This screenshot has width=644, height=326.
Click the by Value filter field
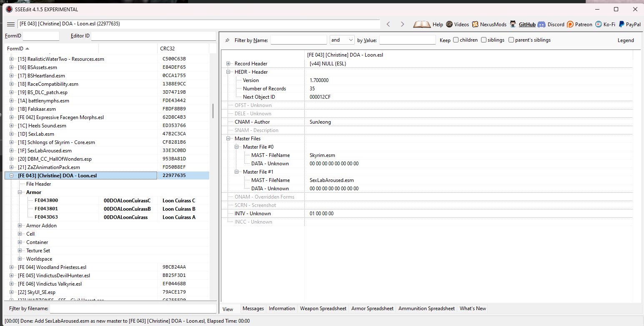(407, 40)
